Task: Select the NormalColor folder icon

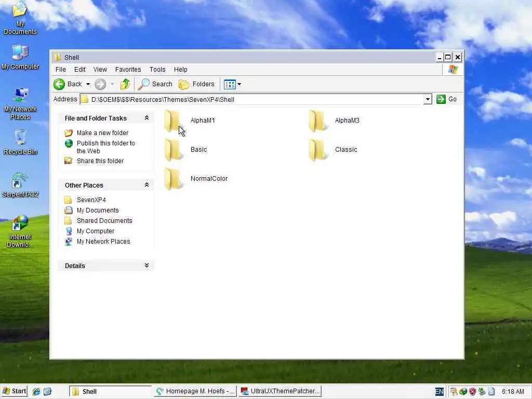Action: (x=173, y=179)
